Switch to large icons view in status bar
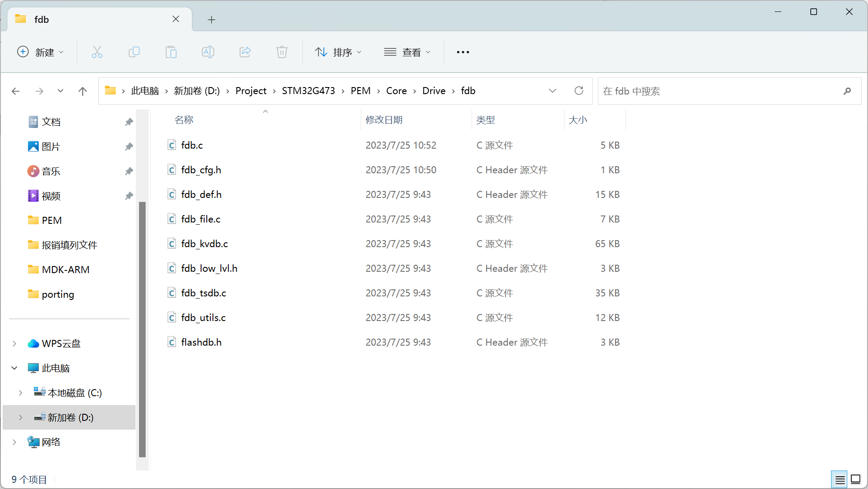Screen dimensions: 868x489 [856, 479]
